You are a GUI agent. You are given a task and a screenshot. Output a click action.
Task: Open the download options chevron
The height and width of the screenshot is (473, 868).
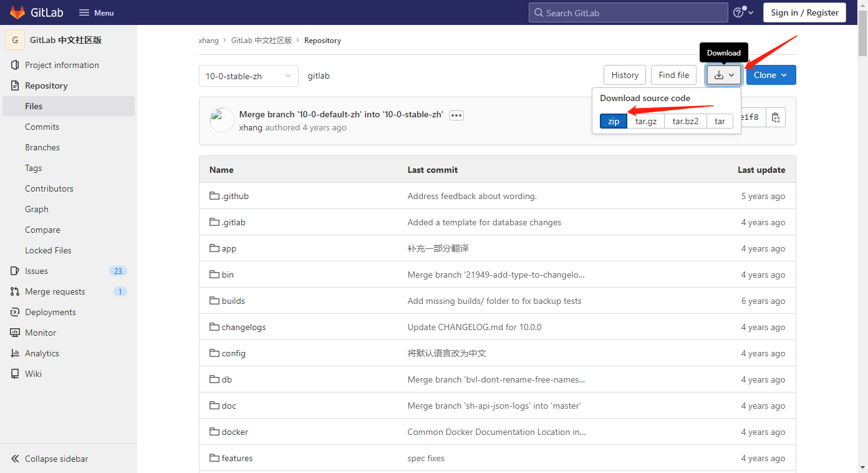coord(731,74)
